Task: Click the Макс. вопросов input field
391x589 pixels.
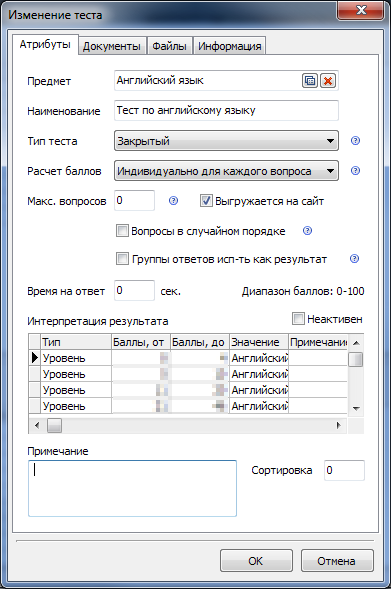Action: 134,200
